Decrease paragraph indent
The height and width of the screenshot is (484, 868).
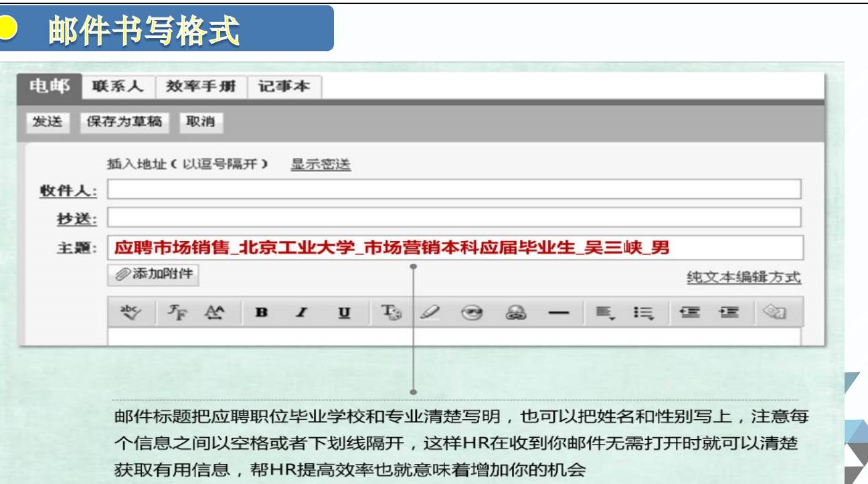(x=690, y=312)
